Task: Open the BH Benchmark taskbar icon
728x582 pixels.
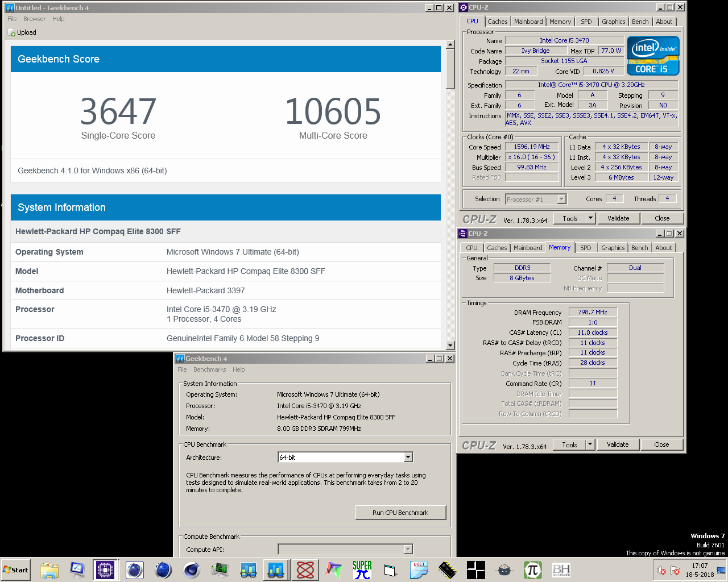Action: 561,570
